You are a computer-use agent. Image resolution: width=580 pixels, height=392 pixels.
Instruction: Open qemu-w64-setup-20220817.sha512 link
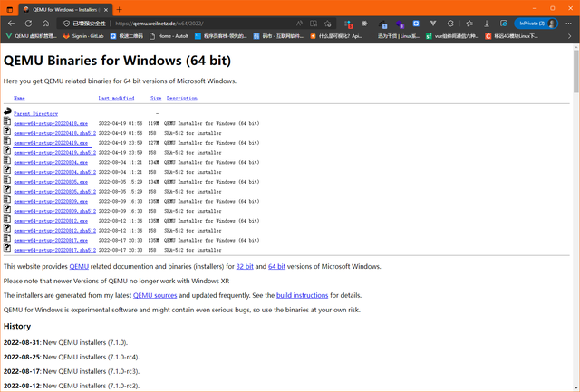click(54, 250)
